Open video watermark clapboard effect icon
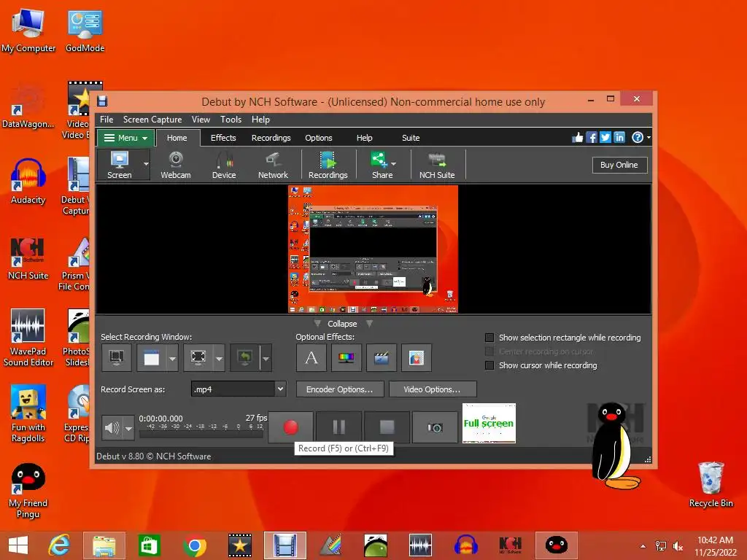 point(381,357)
